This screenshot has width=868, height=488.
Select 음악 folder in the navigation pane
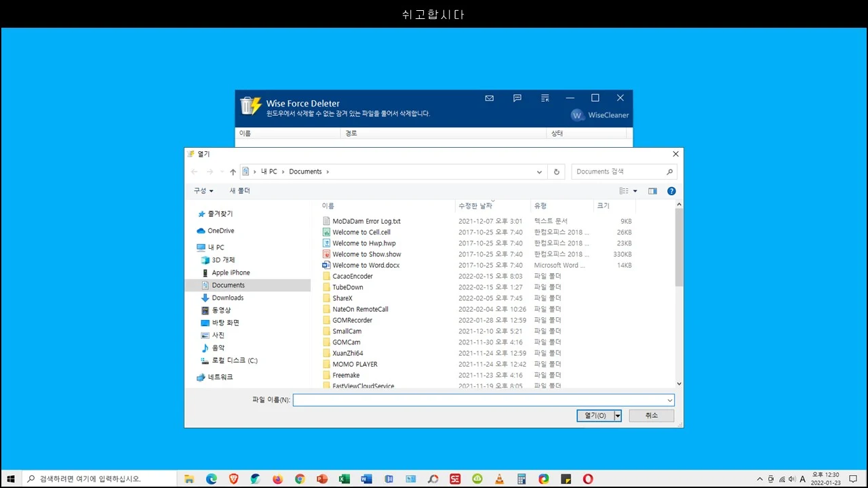pos(218,348)
